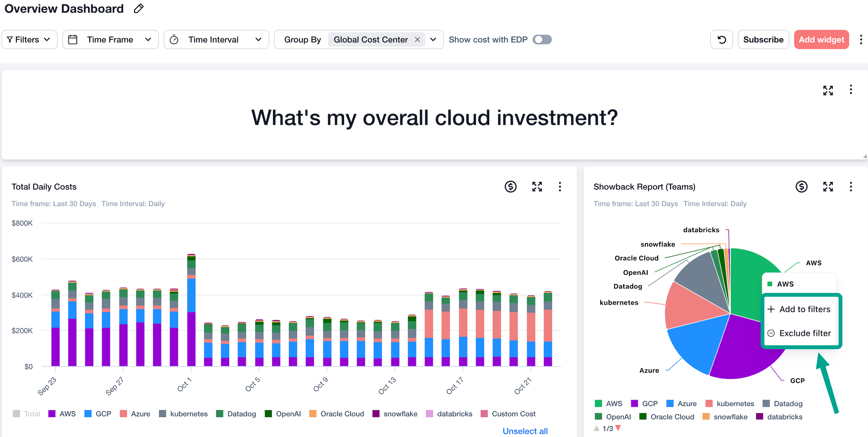Screen dimensions: 868x437
Task: Click the AWS purple swatch in bar legend
Action: [52, 414]
